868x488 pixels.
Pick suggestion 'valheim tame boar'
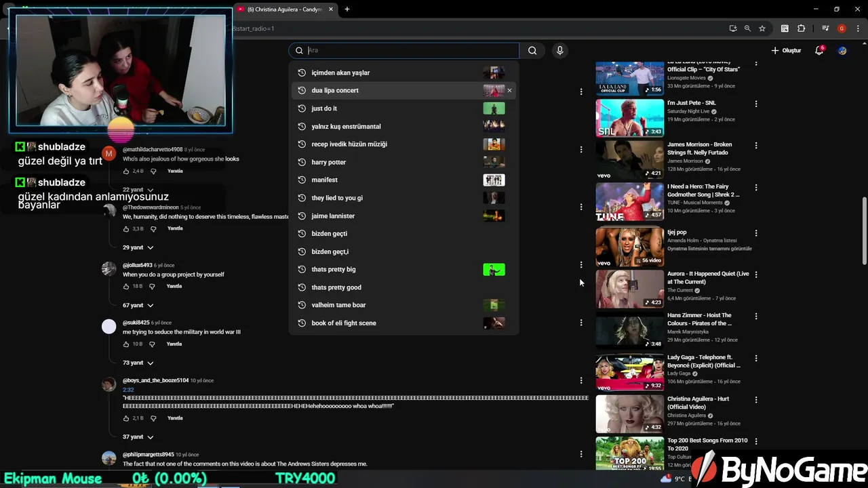[x=403, y=305]
